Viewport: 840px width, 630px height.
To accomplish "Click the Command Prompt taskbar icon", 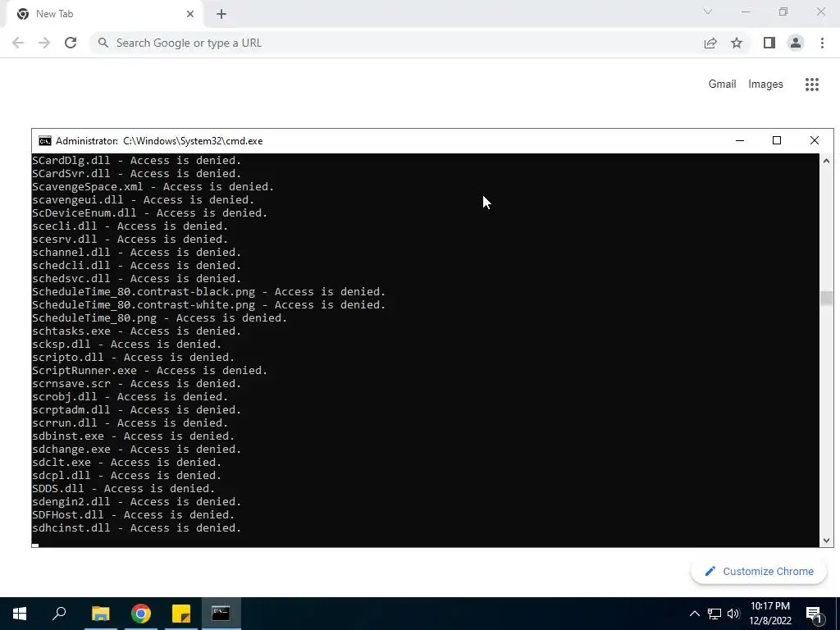I will pyautogui.click(x=221, y=614).
